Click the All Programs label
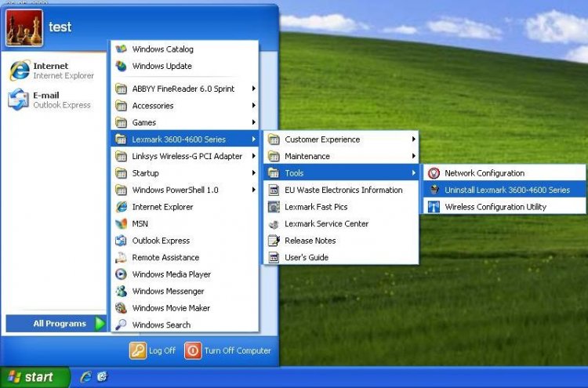The image size is (588, 388). [x=60, y=324]
